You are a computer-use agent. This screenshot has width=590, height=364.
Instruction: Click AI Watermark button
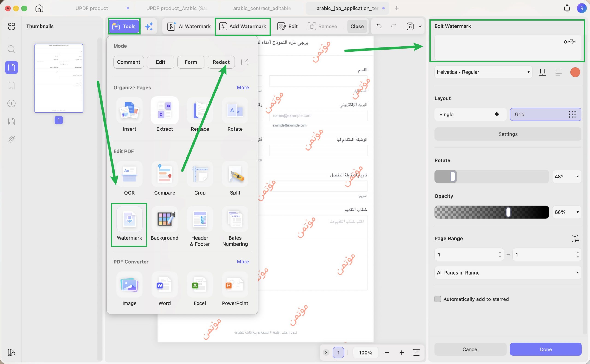pyautogui.click(x=189, y=26)
